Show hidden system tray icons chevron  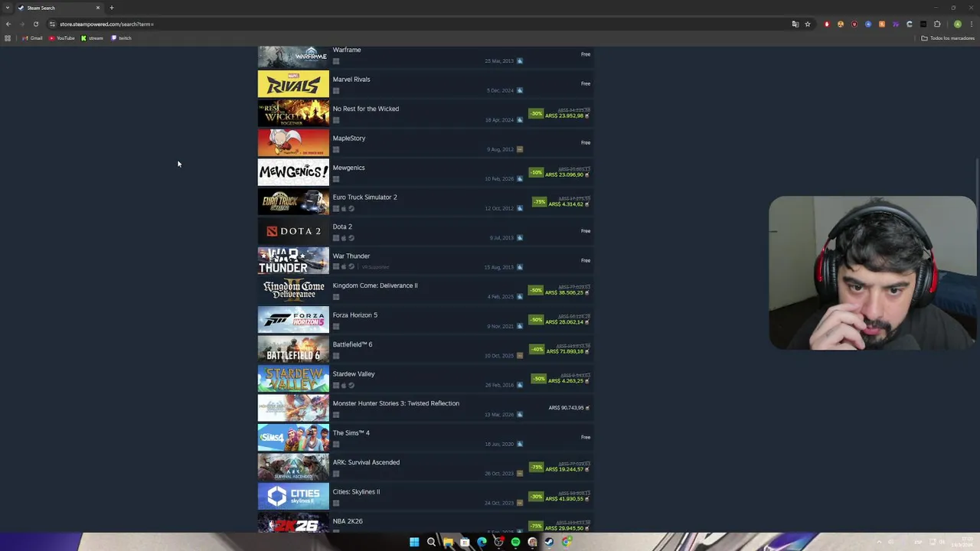pos(880,542)
